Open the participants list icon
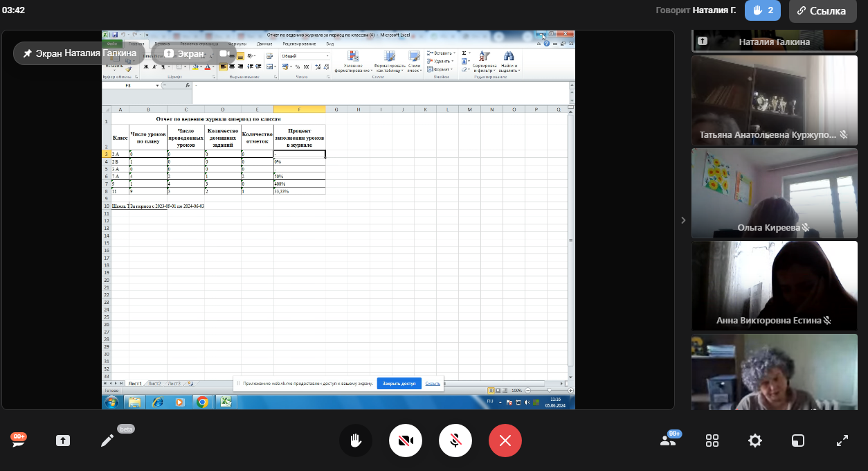 click(668, 441)
